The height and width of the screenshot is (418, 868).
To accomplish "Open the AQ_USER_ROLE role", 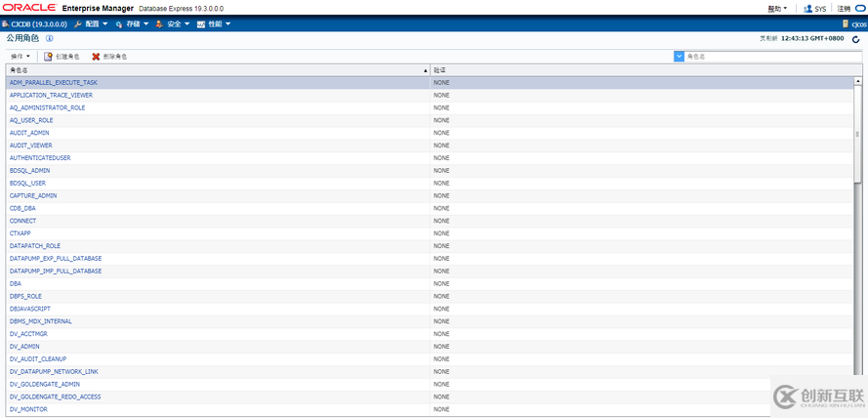I will point(31,120).
